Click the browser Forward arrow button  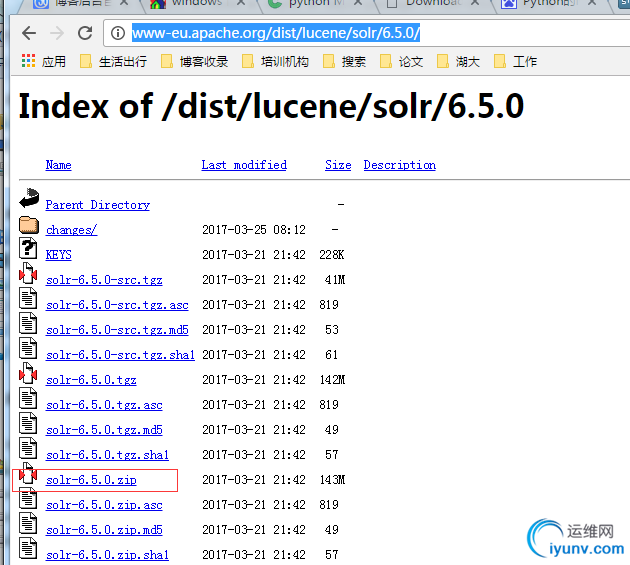click(57, 33)
